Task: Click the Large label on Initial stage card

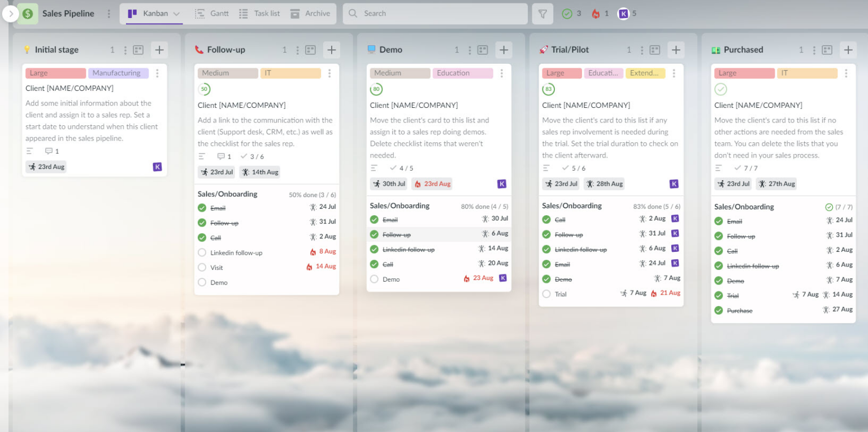Action: click(56, 73)
